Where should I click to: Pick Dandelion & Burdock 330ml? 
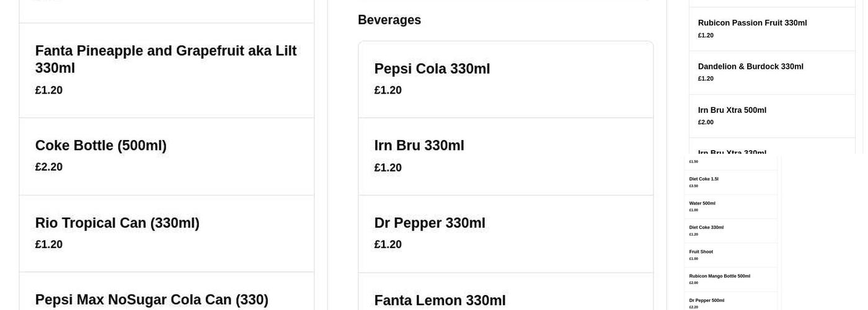click(x=750, y=66)
